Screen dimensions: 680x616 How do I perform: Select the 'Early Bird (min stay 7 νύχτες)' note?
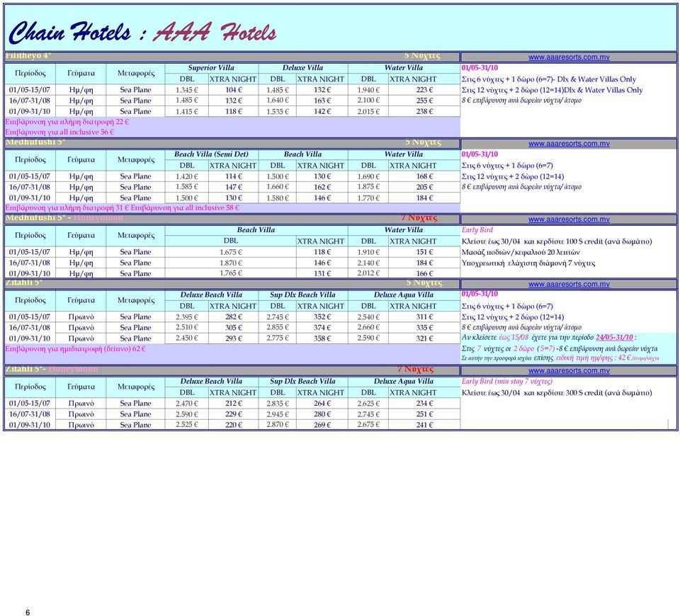(x=507, y=382)
